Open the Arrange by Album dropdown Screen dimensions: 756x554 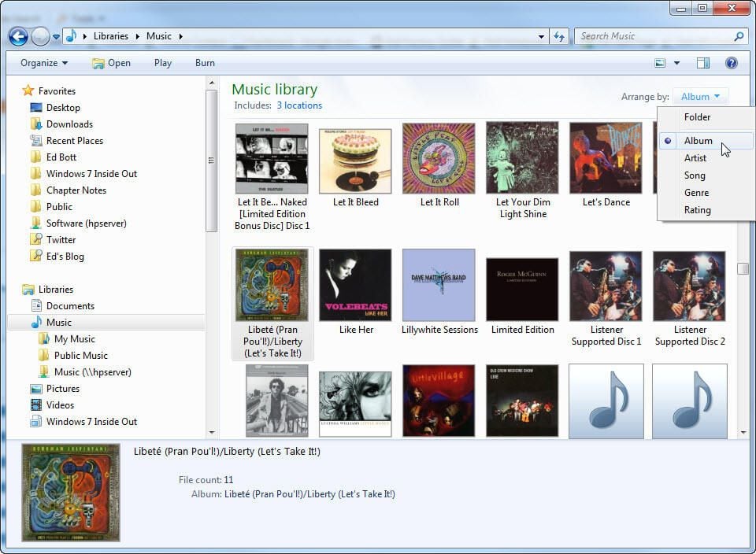(700, 97)
